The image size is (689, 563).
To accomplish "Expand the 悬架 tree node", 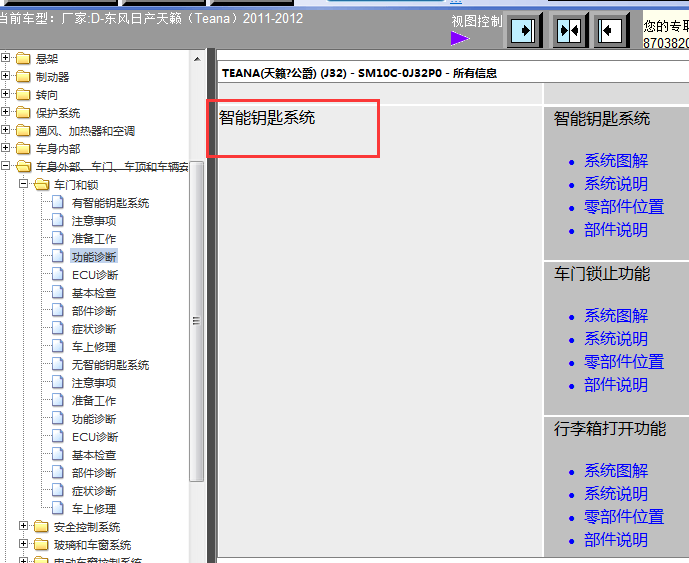I will point(5,58).
